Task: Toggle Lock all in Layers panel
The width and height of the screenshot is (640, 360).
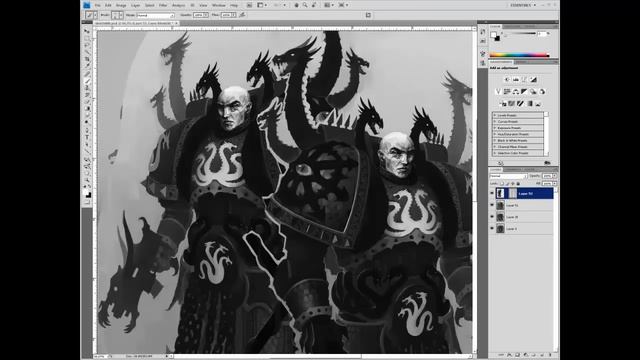Action: click(x=518, y=184)
